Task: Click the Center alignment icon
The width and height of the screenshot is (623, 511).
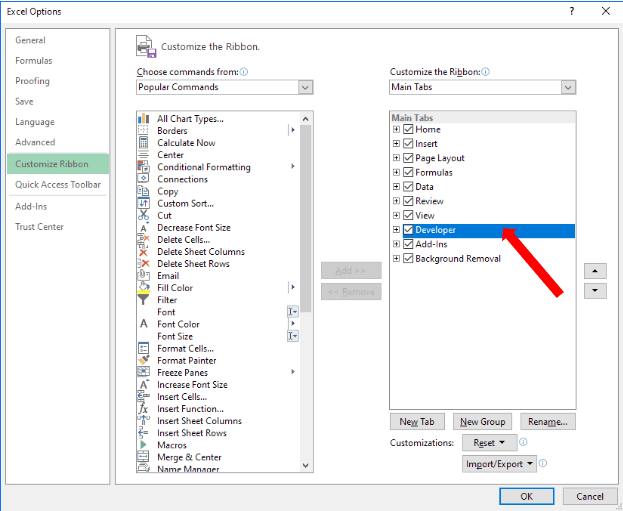Action: (x=143, y=155)
